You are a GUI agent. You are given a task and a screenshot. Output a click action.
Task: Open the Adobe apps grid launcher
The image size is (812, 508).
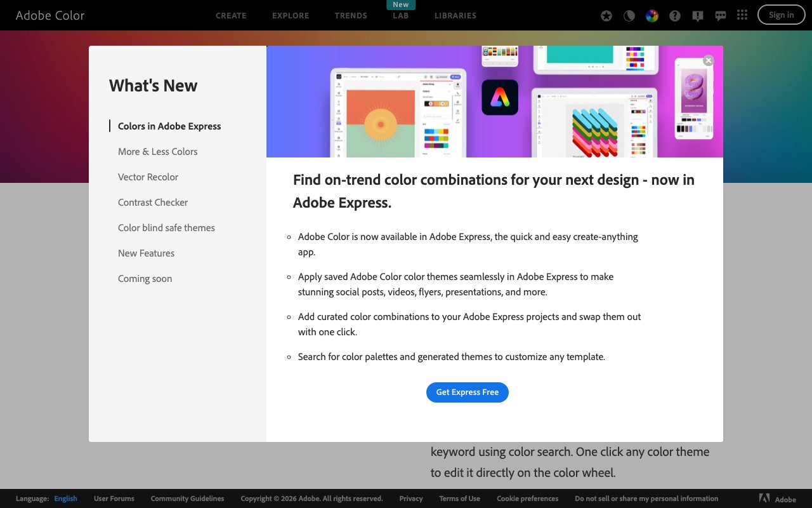pos(742,15)
